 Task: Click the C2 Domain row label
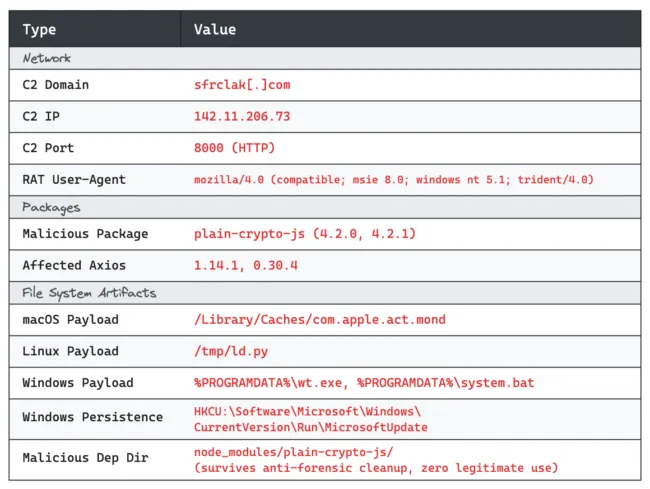coord(56,85)
